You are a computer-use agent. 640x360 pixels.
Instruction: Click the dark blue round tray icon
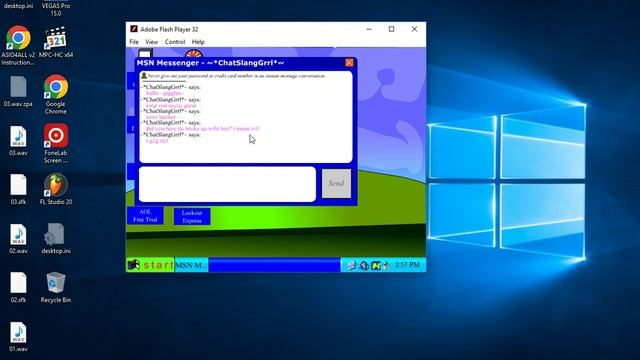coord(364,265)
